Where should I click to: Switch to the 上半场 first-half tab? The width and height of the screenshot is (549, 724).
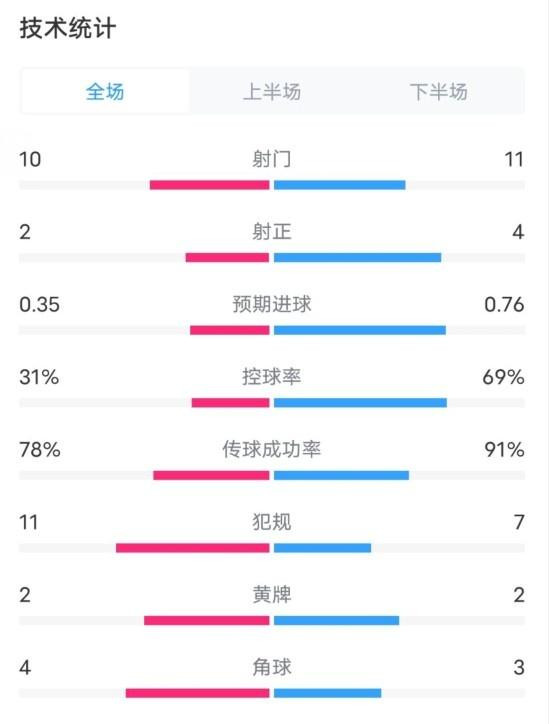coord(272,91)
